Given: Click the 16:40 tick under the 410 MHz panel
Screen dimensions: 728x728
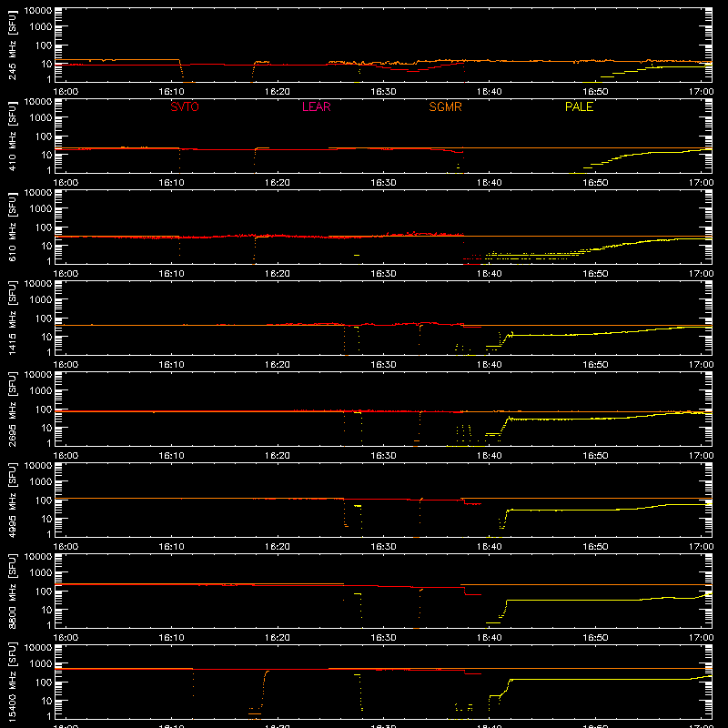Looking at the screenshot, I should [490, 183].
